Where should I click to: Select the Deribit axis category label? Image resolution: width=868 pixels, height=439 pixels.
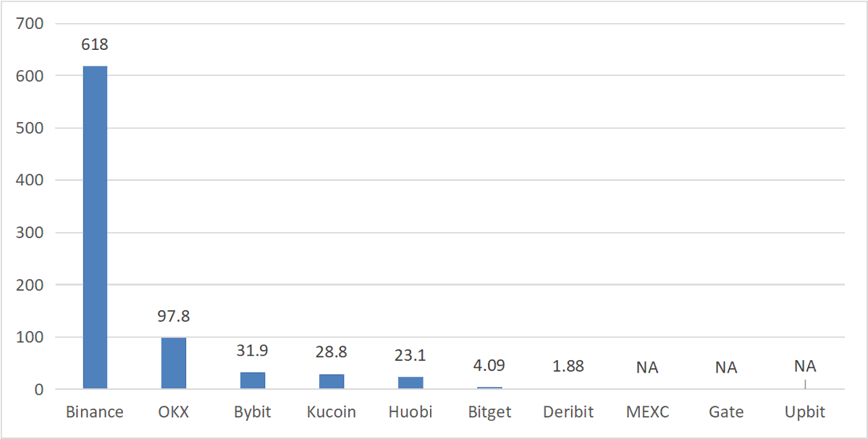point(568,412)
